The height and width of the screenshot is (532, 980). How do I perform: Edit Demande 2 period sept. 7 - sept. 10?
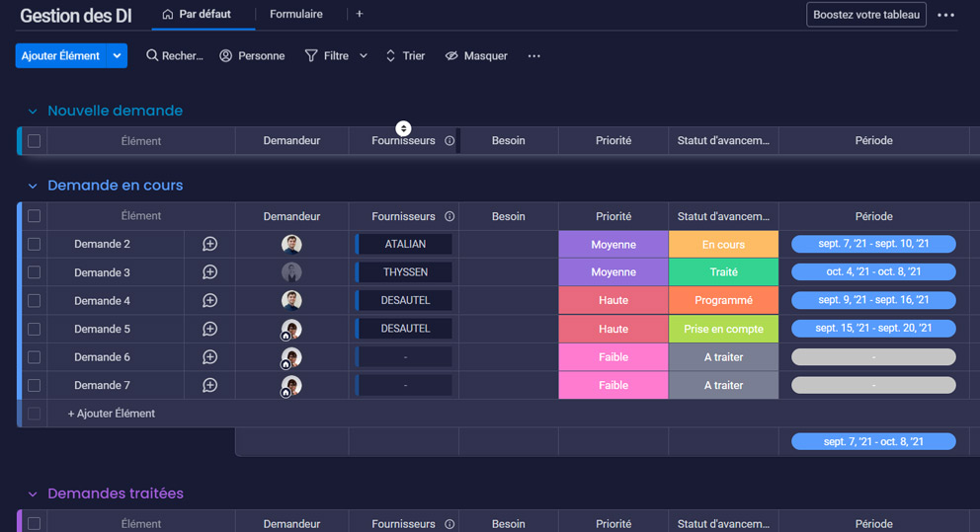point(873,244)
